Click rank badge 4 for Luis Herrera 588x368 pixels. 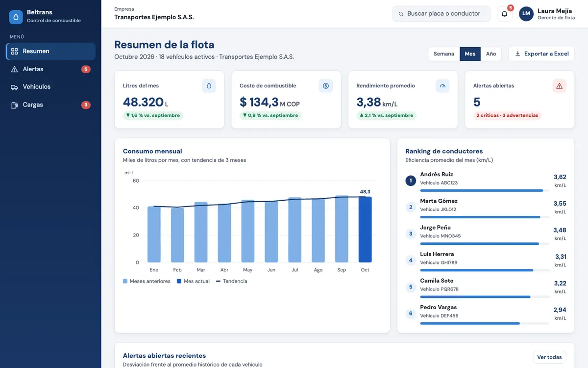pyautogui.click(x=411, y=260)
